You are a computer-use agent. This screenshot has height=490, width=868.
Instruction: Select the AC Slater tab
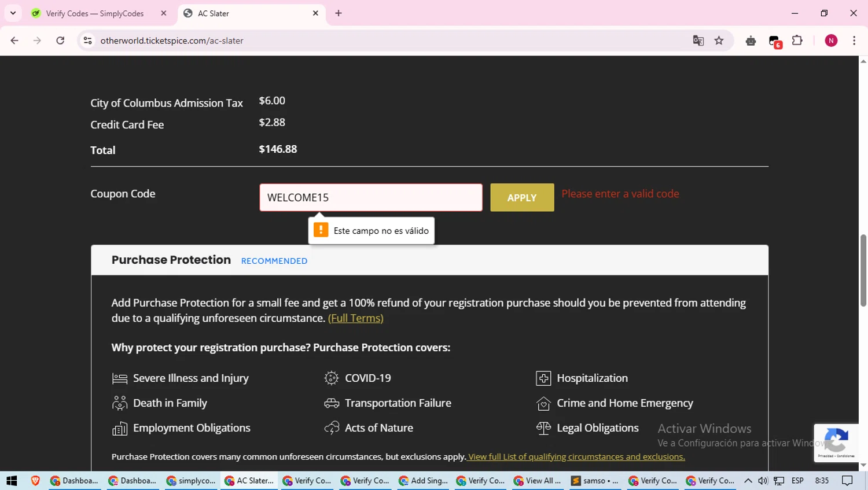pyautogui.click(x=251, y=13)
